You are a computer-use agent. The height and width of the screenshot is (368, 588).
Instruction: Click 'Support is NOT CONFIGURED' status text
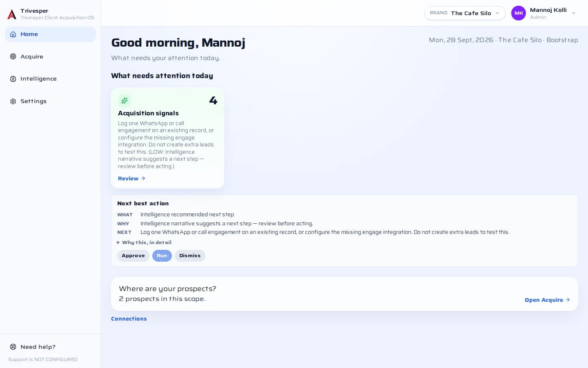(43, 359)
